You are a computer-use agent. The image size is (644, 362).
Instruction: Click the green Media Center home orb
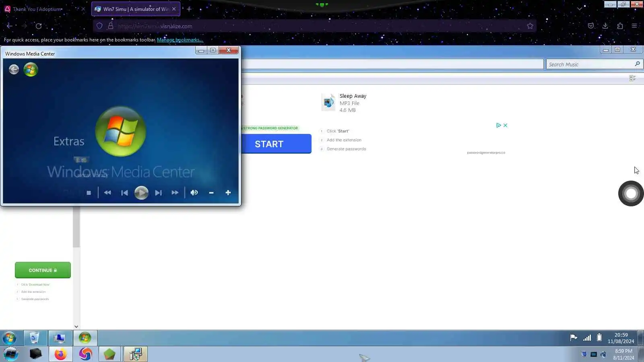(31, 70)
